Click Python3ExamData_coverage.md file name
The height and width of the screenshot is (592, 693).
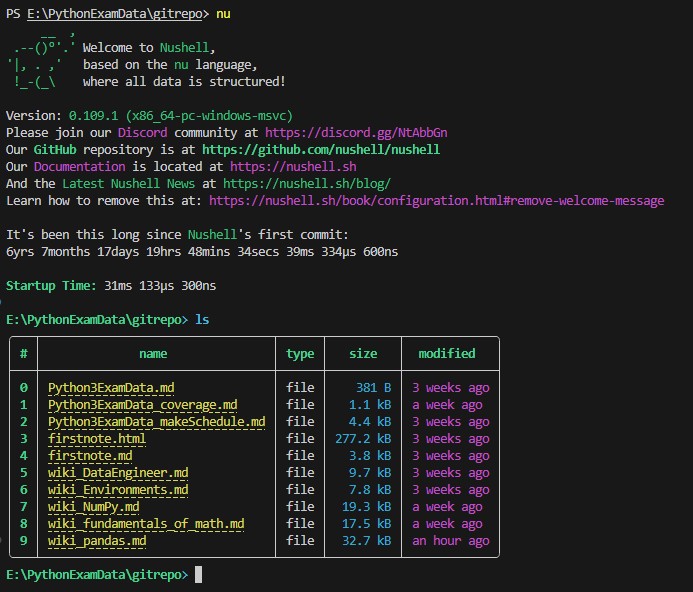(x=143, y=405)
